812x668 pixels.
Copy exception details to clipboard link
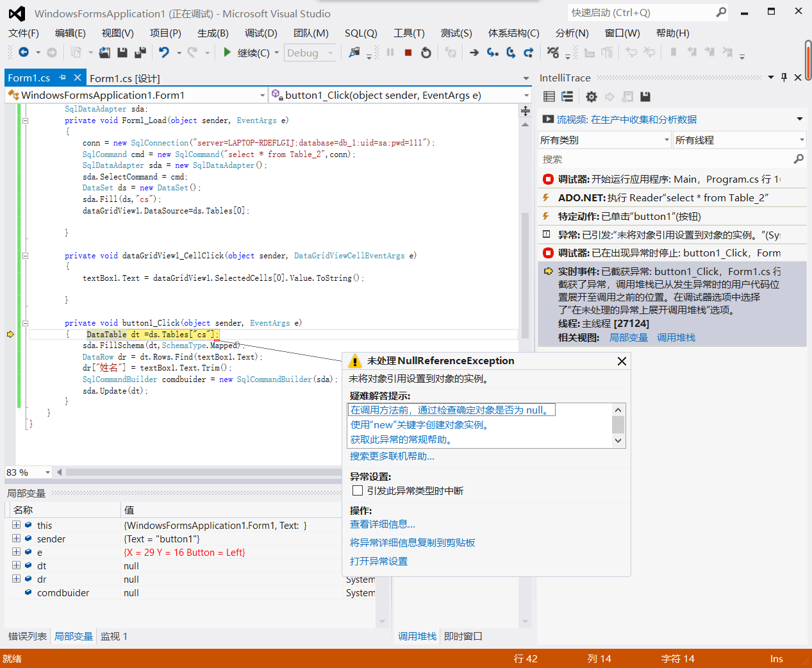(413, 542)
